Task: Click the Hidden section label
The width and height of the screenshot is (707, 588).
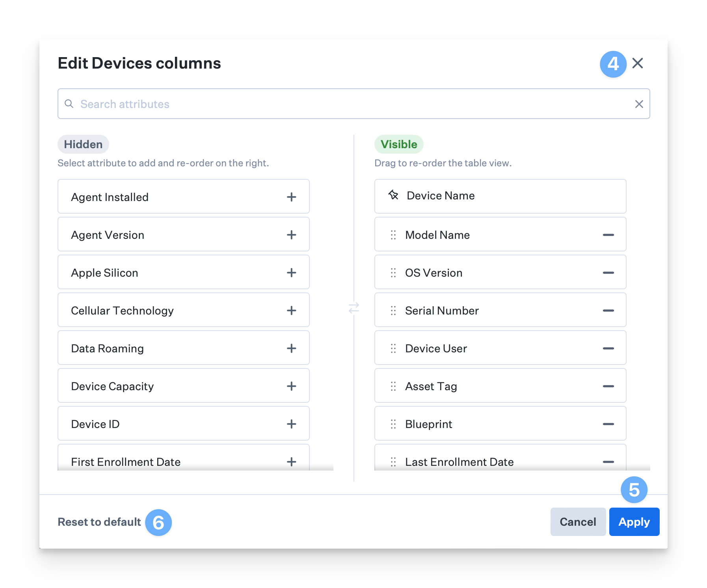Action: 83,144
